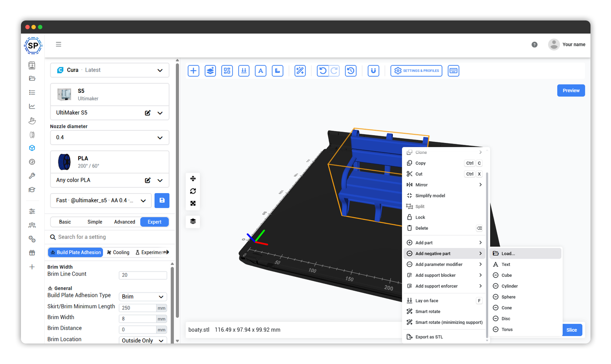Image resolution: width=611 pixels, height=364 pixels.
Task: Click the add model plus icon
Action: pyautogui.click(x=193, y=71)
